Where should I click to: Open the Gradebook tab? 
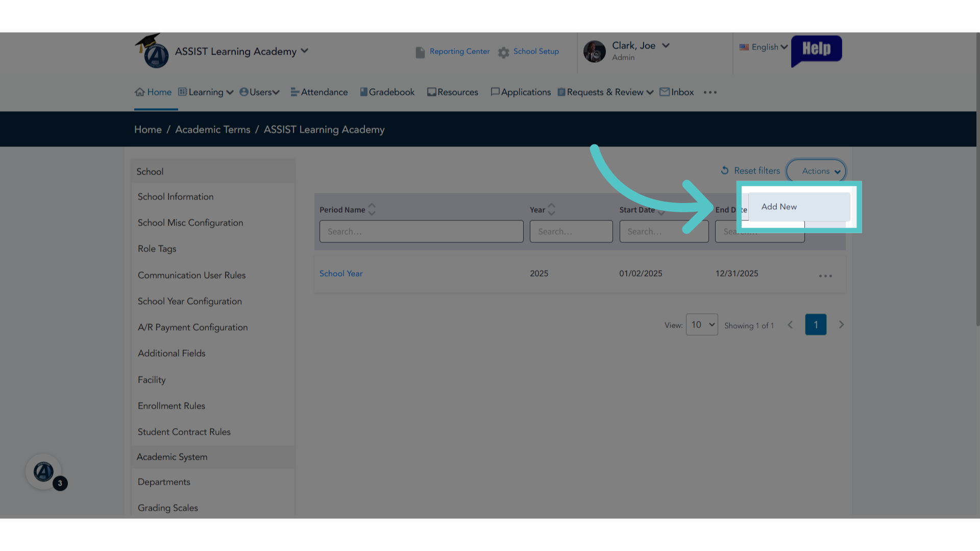(x=387, y=92)
